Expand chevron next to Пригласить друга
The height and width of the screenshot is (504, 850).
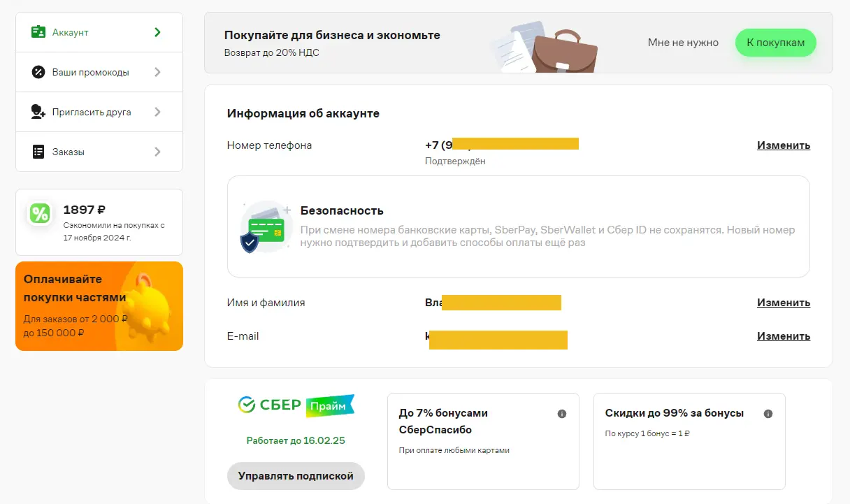157,112
